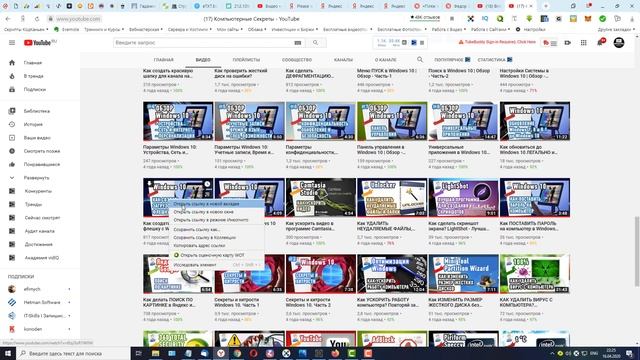Image resolution: width=640 pixels, height=360 pixels.
Task: Switch to the СООБЩЕСТВО channel tab
Action: point(297,60)
